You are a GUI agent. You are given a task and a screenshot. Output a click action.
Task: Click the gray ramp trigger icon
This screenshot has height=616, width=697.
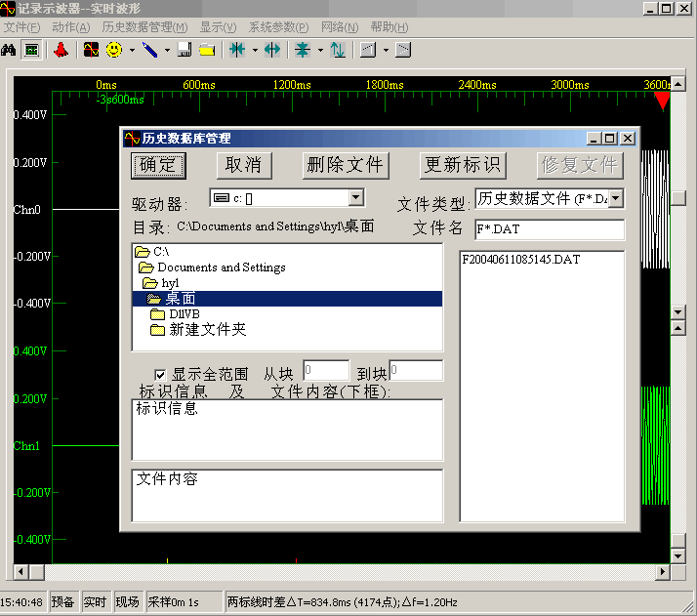368,50
